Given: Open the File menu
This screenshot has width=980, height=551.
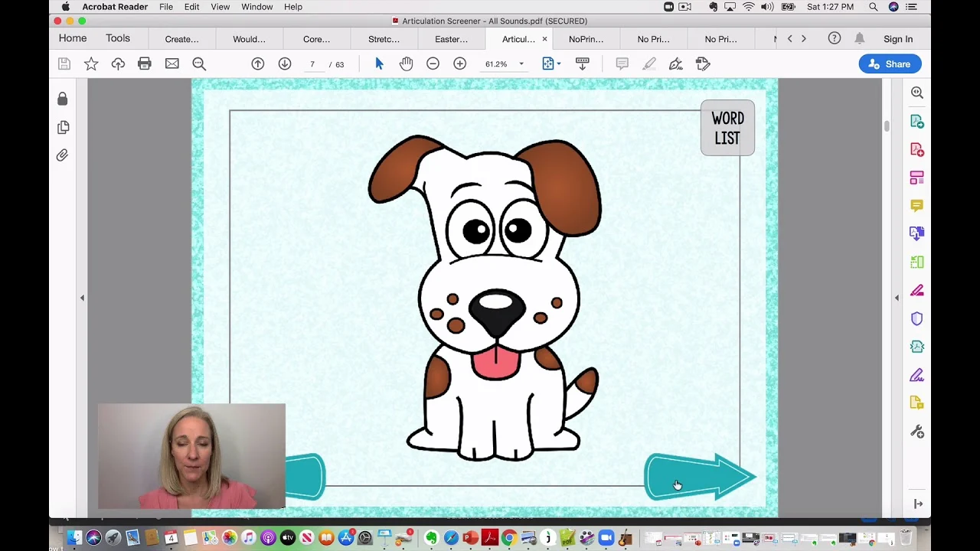Looking at the screenshot, I should [166, 7].
